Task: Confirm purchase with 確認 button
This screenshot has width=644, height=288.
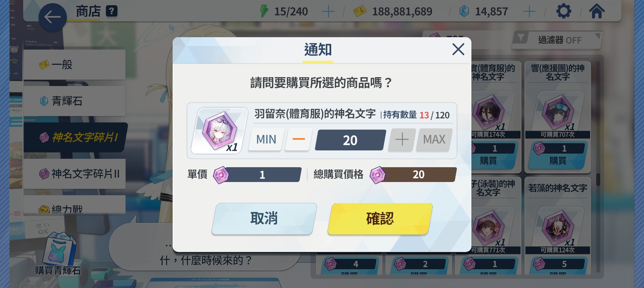Action: 380,219
